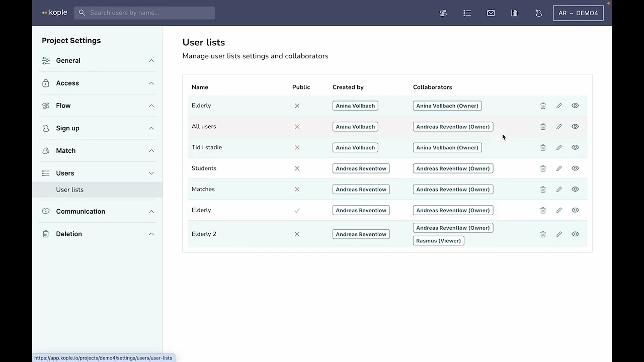
Task: Edit the Matches user list
Action: tap(559, 190)
